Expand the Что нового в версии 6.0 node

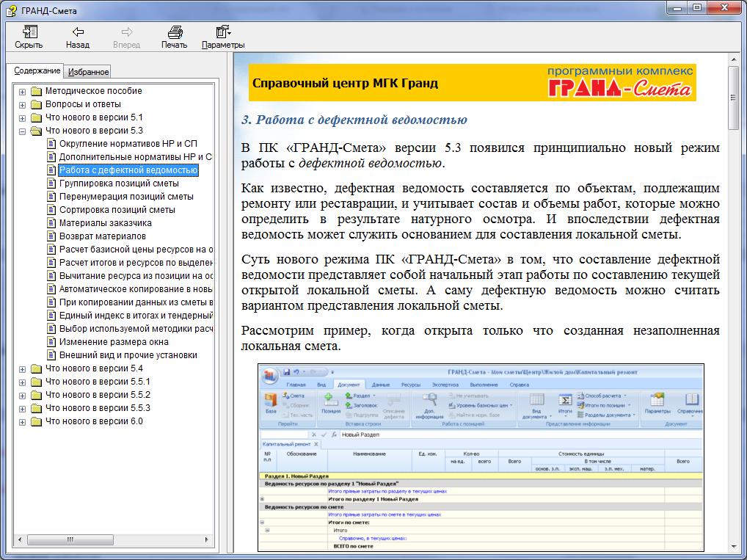coord(22,421)
